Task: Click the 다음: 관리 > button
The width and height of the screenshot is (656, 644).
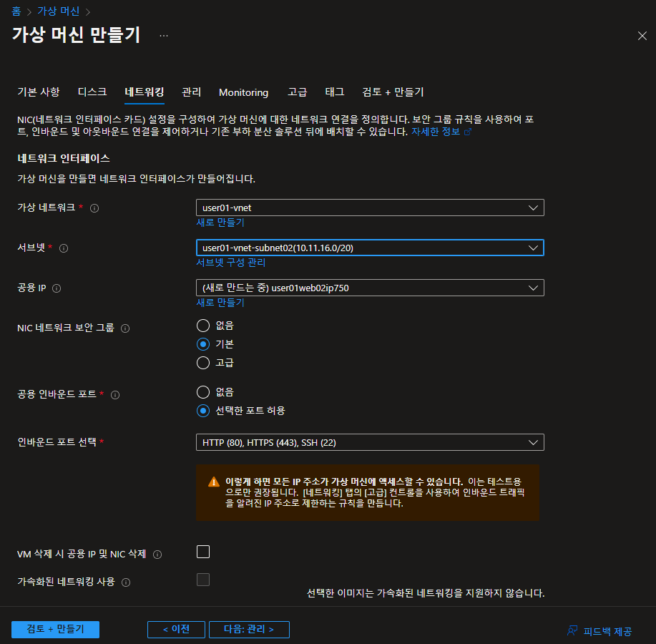Action: pyautogui.click(x=249, y=630)
